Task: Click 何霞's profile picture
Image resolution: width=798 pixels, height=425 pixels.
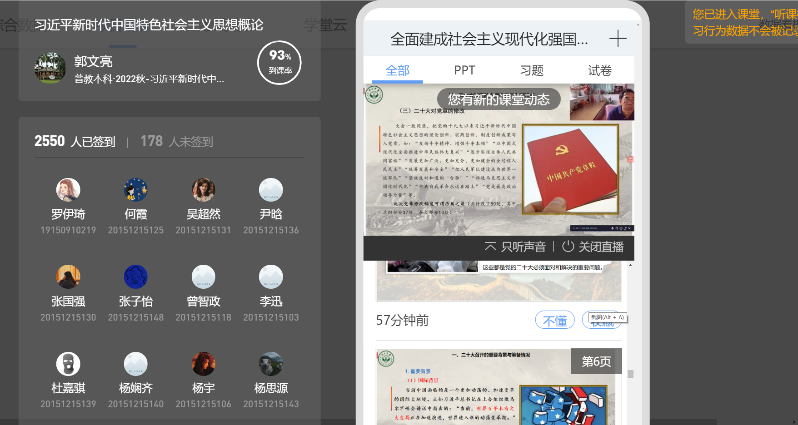Action: pos(136,190)
